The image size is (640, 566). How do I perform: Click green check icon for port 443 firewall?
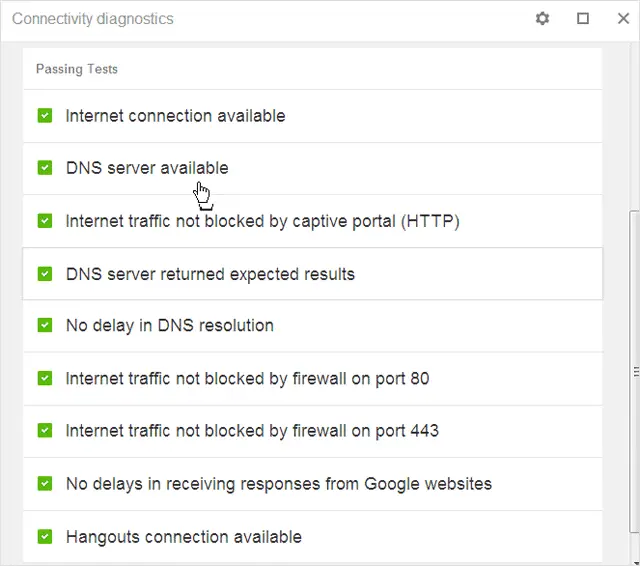45,431
